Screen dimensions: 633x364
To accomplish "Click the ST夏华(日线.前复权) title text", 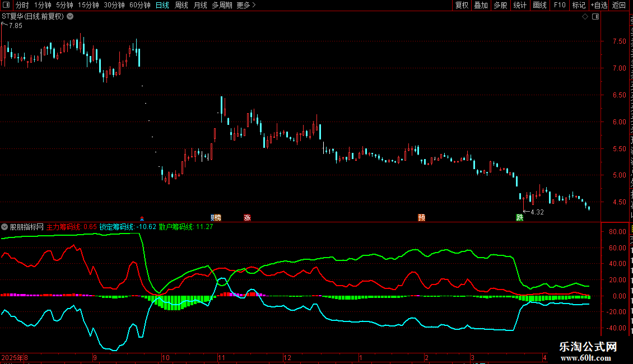I will tap(32, 17).
